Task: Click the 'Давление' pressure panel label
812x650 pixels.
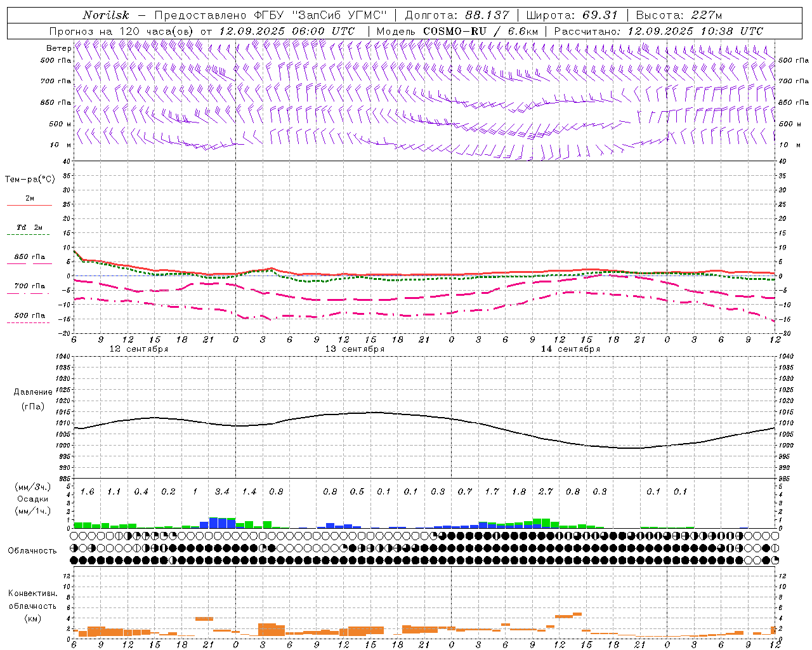Action: pos(33,392)
